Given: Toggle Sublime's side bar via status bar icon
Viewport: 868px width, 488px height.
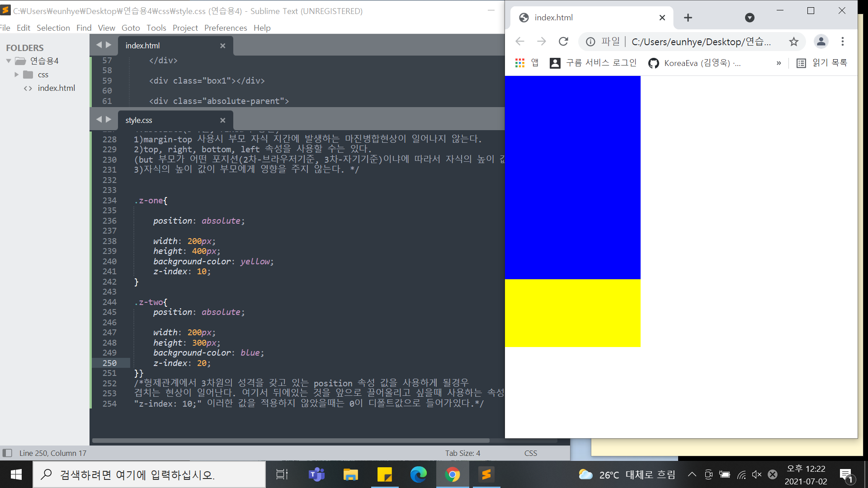Looking at the screenshot, I should pos(7,453).
